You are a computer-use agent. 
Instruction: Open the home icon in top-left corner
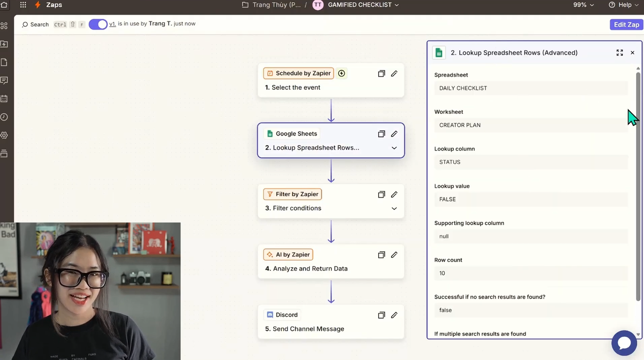pyautogui.click(x=4, y=4)
